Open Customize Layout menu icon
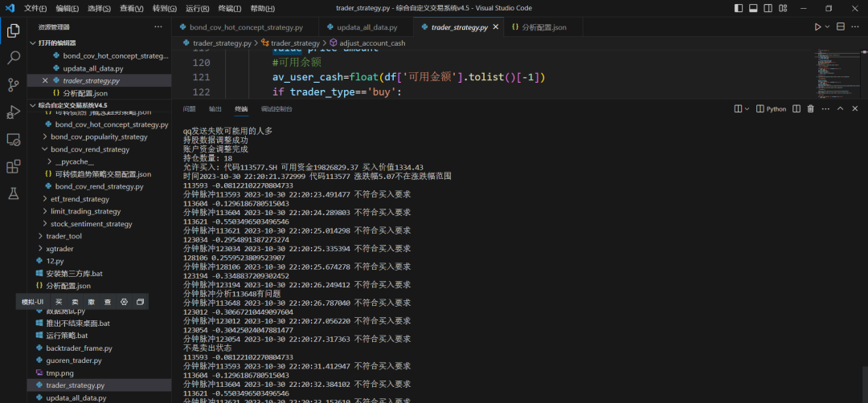This screenshot has height=403, width=868. [x=783, y=8]
